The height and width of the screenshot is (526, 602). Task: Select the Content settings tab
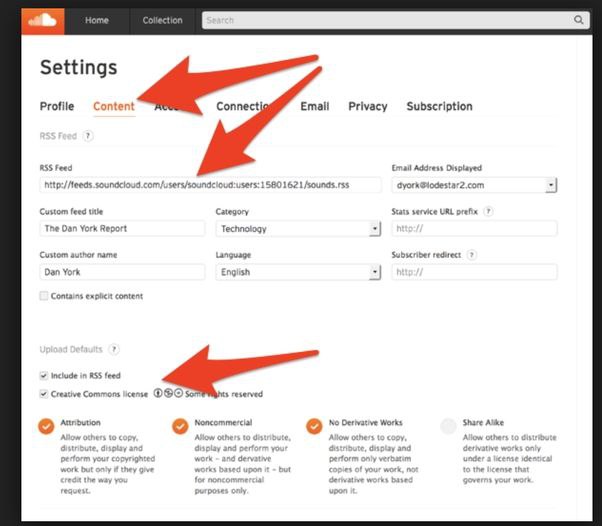click(114, 106)
